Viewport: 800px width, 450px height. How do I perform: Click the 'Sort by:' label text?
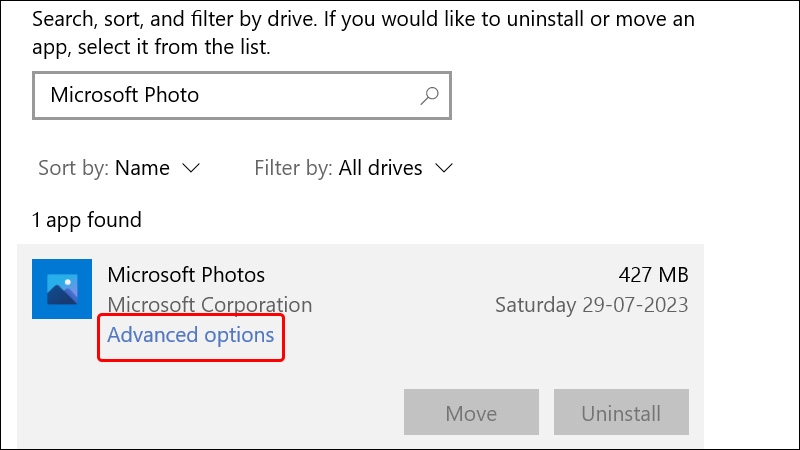[x=73, y=168]
